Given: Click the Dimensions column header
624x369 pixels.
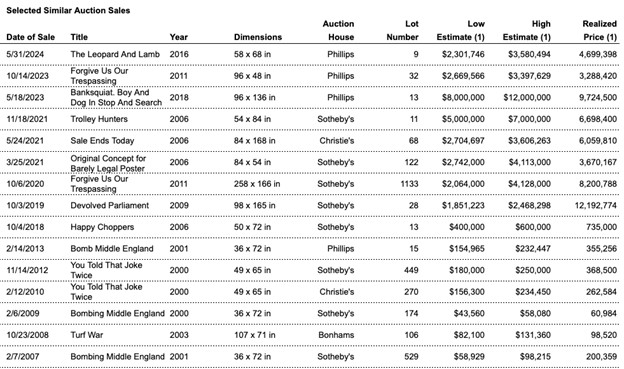Looking at the screenshot, I should tap(258, 37).
